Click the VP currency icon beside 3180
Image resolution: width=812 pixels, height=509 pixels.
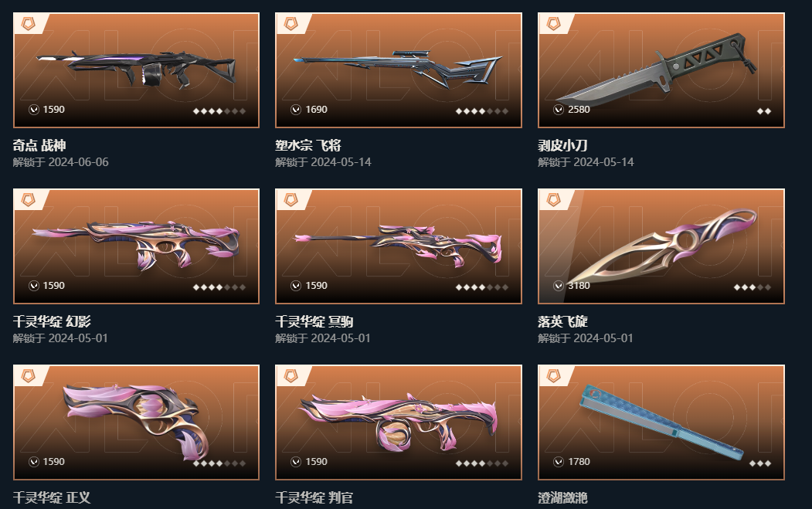point(559,286)
